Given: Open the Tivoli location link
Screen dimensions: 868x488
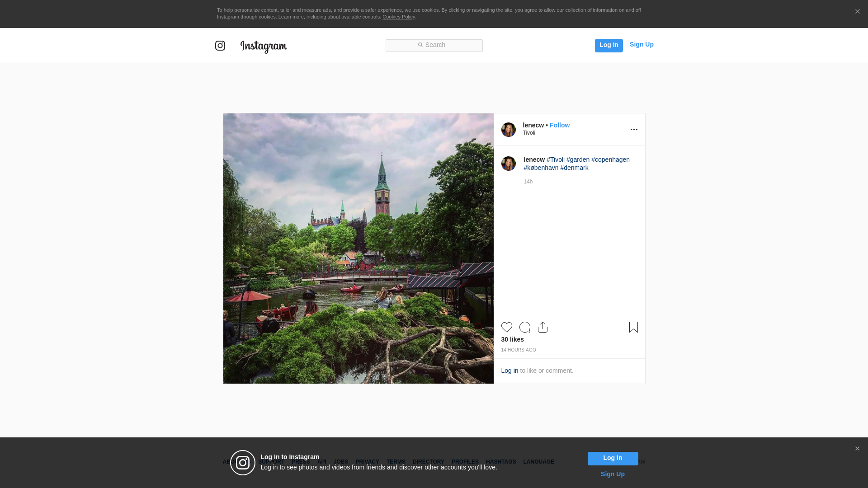Looking at the screenshot, I should tap(529, 133).
